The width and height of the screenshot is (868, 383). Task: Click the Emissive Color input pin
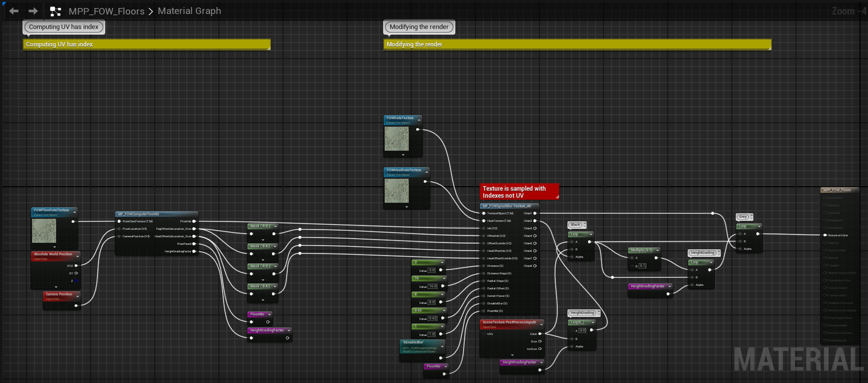click(825, 235)
